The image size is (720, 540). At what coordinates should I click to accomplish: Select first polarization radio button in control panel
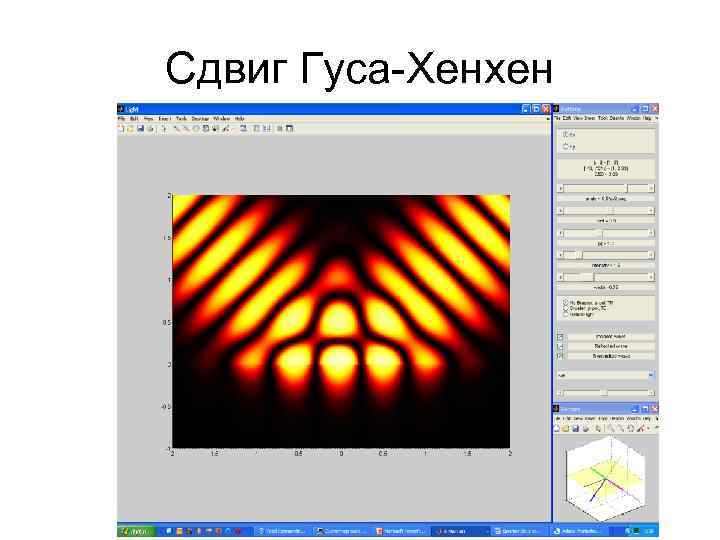(565, 134)
